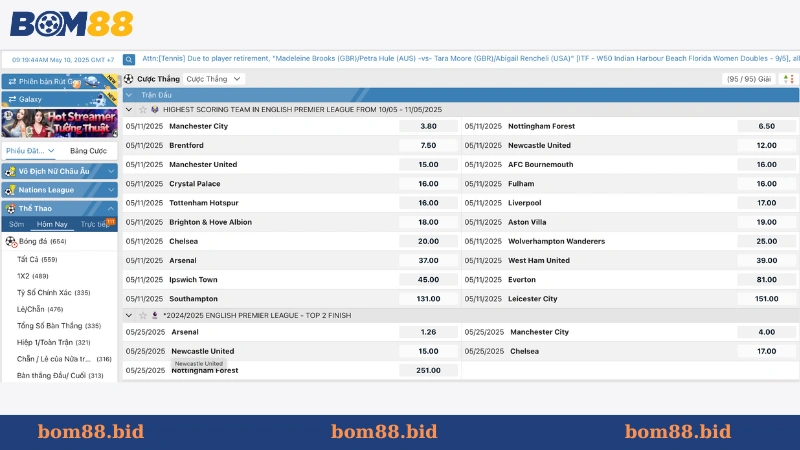Click the Bóng đá soccer ball icon
Screen dimensions: 800x450
point(11,241)
